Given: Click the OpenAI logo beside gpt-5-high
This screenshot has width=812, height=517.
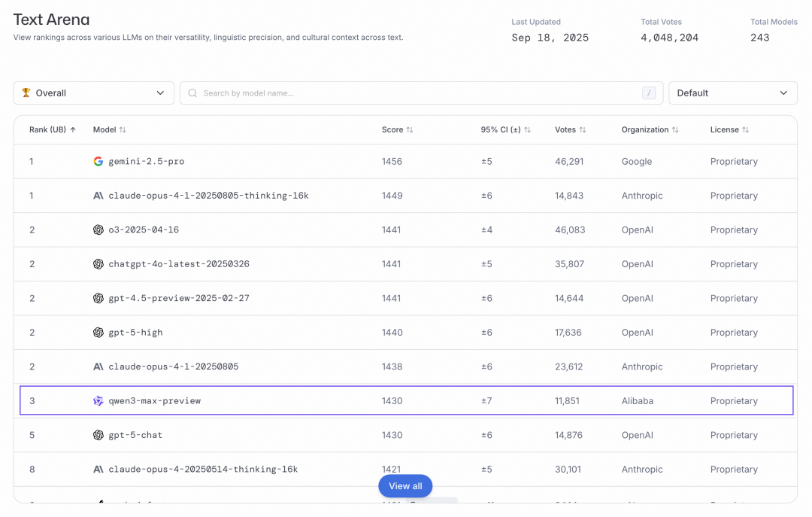Looking at the screenshot, I should point(98,333).
